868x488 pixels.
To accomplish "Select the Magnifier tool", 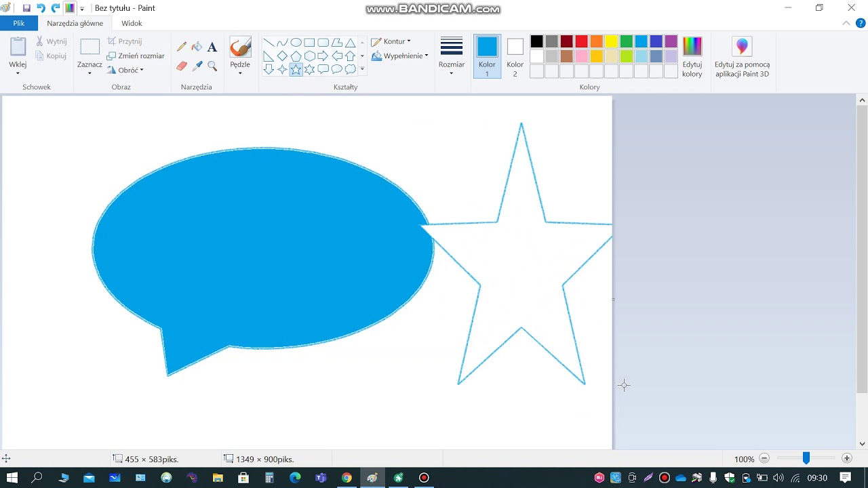I will coord(212,66).
